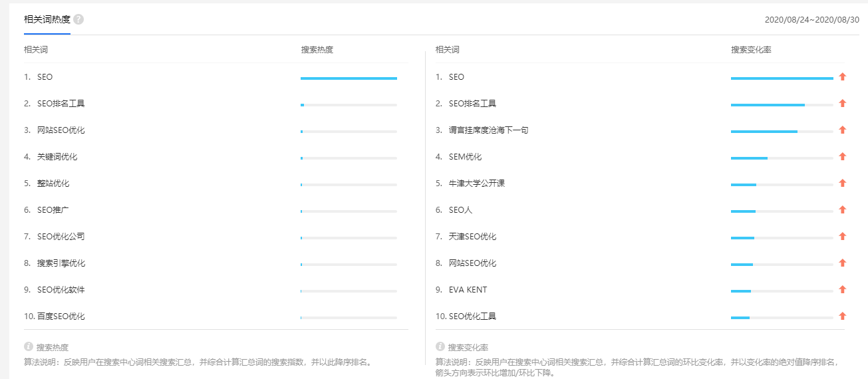Click the help icon beside 相关词热度
This screenshot has height=379, width=868.
click(x=78, y=19)
